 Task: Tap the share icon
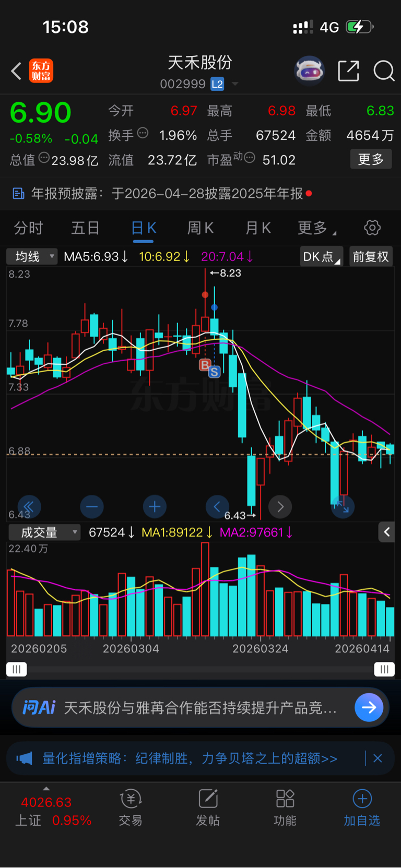(x=348, y=71)
